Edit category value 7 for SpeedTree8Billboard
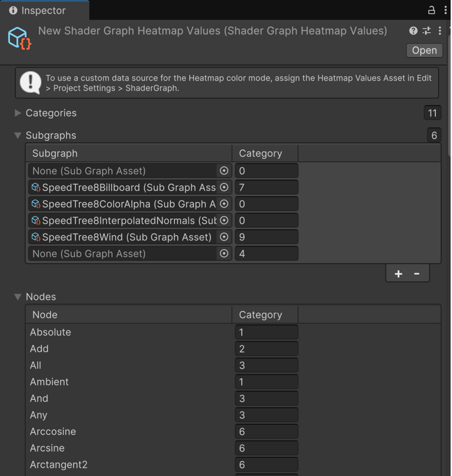452x476 pixels. pos(266,187)
